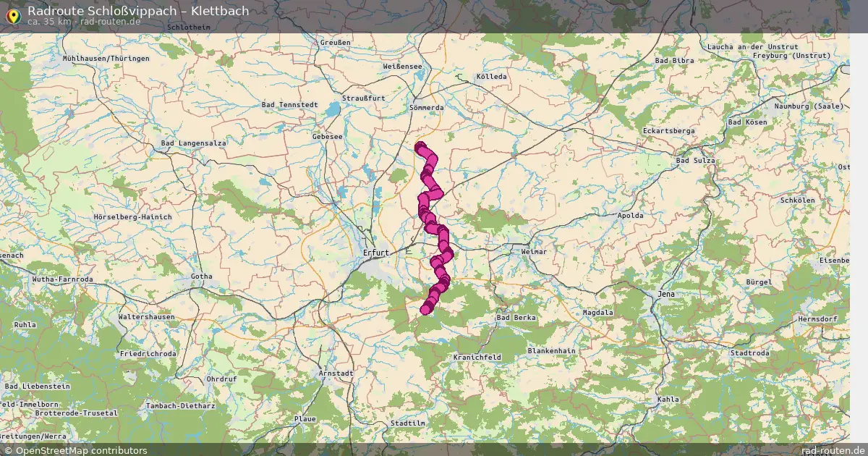This screenshot has height=456, width=868.
Task: Click the Ruhla label
Action: pyautogui.click(x=25, y=325)
